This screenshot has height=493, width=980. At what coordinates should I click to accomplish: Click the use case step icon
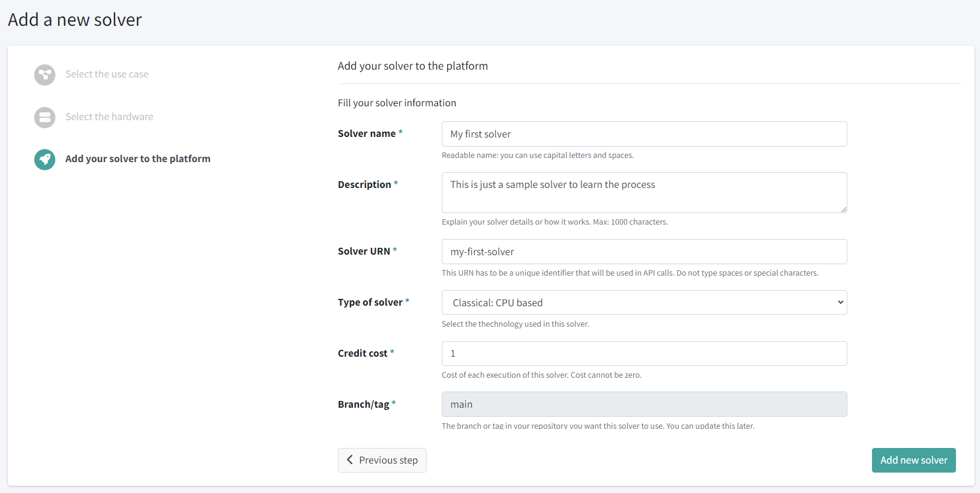(x=44, y=75)
